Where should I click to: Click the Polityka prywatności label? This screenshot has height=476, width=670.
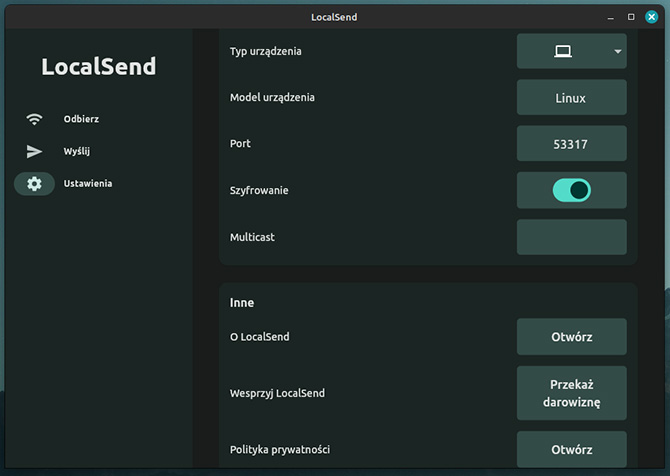tap(280, 450)
